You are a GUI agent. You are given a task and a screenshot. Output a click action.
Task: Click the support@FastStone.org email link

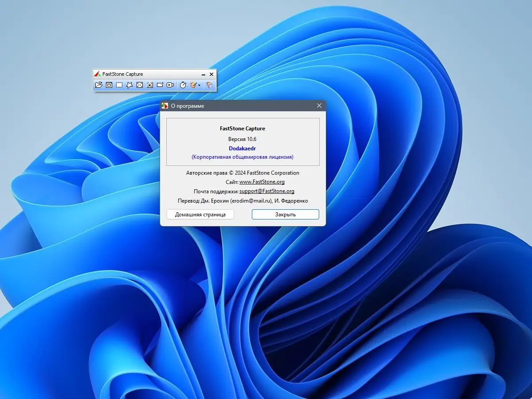[x=267, y=191]
